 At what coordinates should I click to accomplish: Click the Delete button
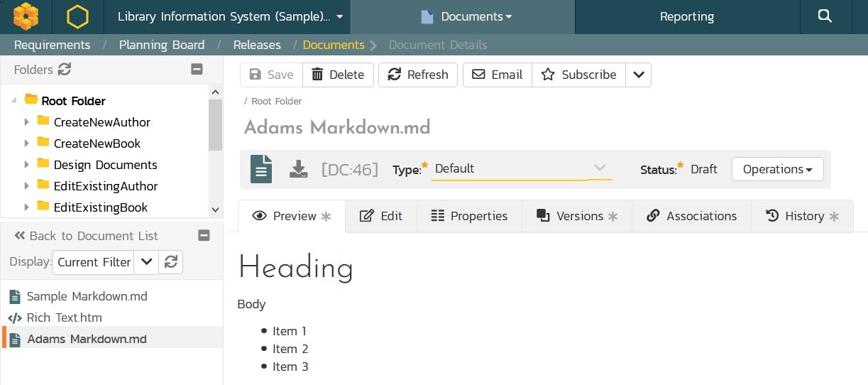(x=338, y=75)
